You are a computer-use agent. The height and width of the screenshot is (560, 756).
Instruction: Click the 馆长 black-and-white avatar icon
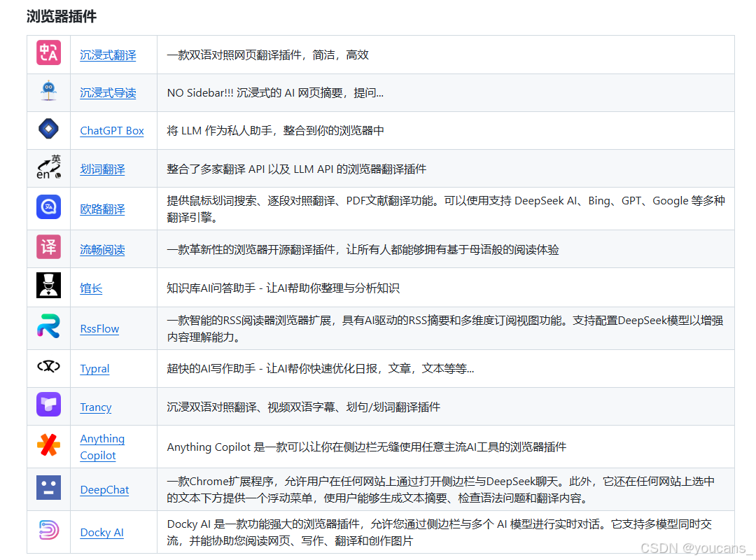pos(48,285)
